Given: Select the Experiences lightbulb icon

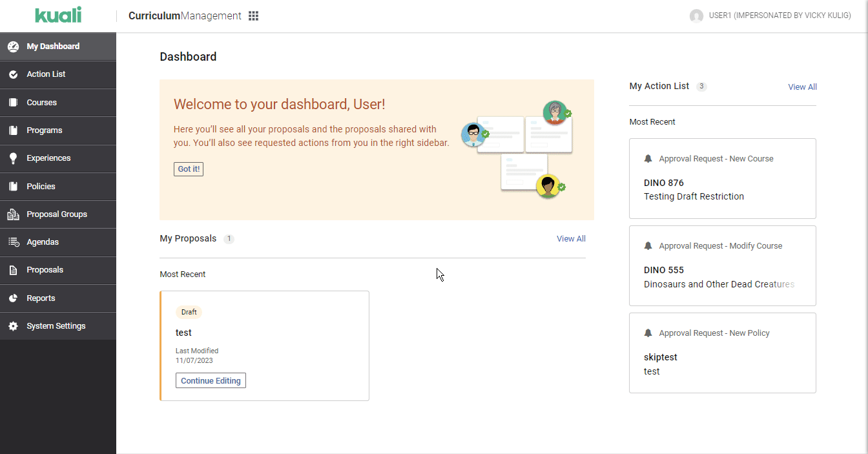Looking at the screenshot, I should pyautogui.click(x=13, y=158).
